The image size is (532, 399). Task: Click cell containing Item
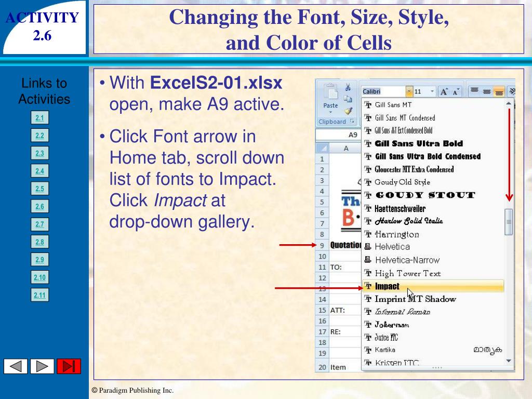[345, 367]
